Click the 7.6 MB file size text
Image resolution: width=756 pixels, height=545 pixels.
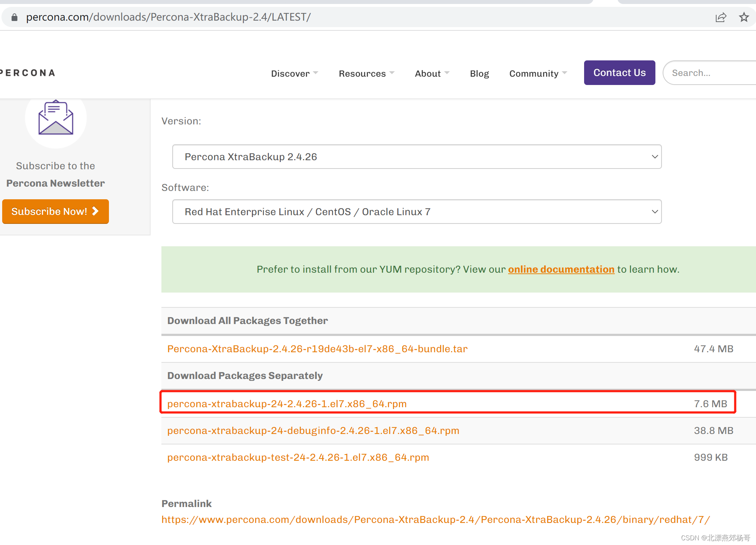point(711,404)
